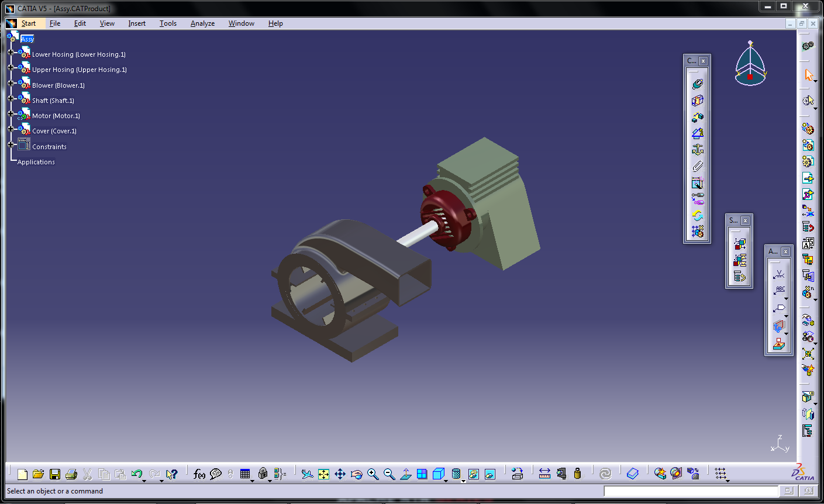Image resolution: width=824 pixels, height=504 pixels.
Task: Click the Multi-View layout icon
Action: [x=422, y=474]
